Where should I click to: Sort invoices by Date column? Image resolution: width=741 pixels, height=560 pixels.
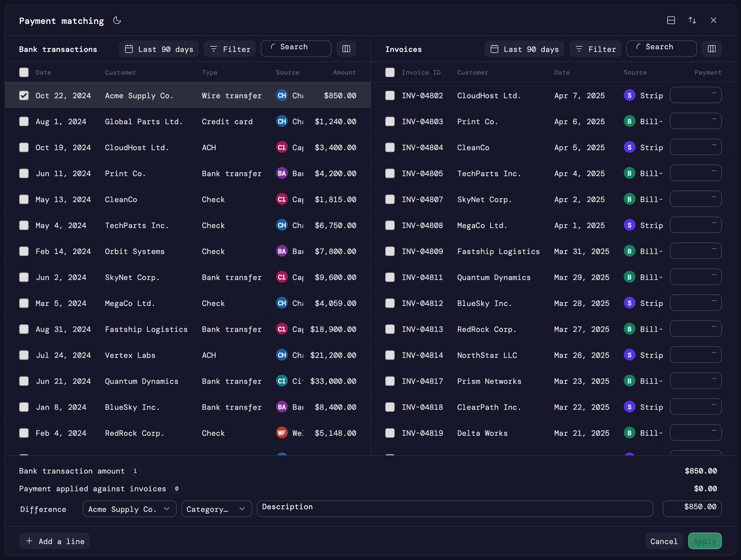[x=562, y=72]
